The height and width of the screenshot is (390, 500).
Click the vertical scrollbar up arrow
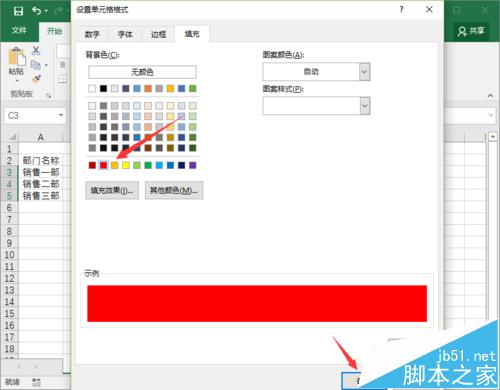pos(493,137)
